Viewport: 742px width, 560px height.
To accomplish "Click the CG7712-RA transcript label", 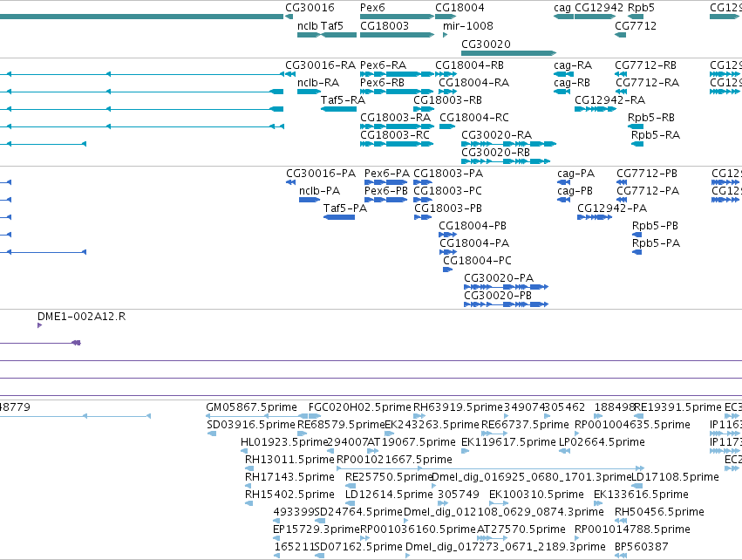I will pyautogui.click(x=647, y=82).
